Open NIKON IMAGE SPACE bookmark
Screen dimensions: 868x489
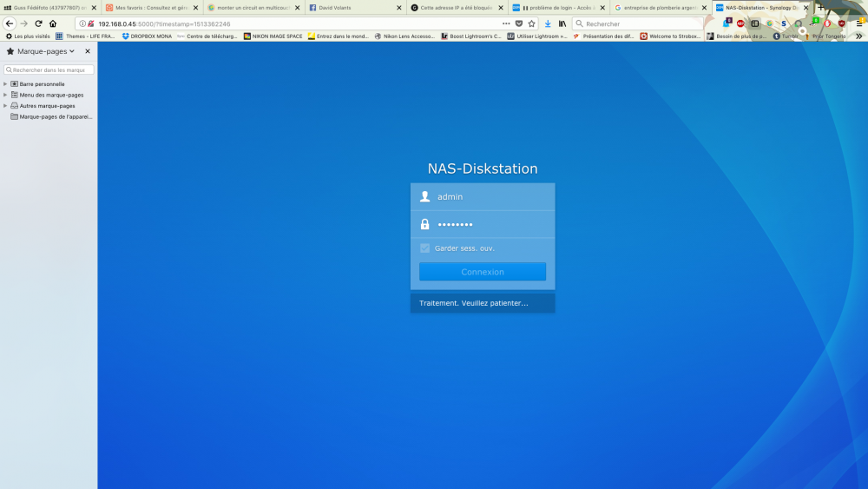coord(273,36)
